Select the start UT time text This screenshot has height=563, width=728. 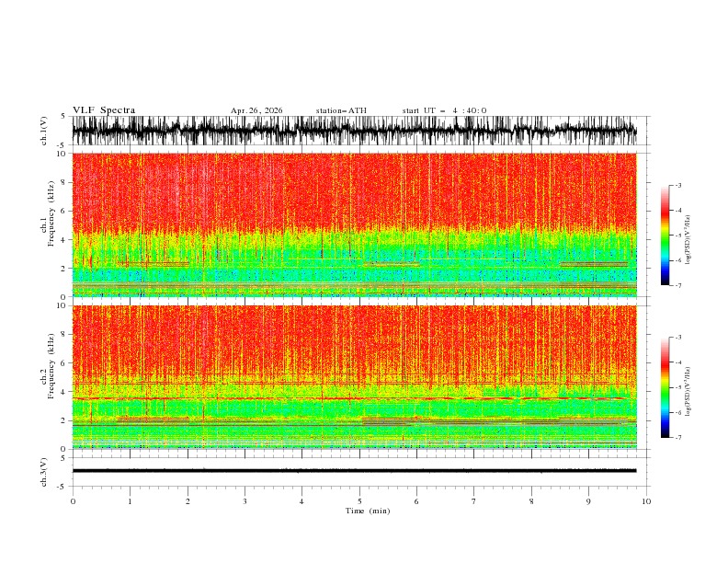(x=444, y=110)
